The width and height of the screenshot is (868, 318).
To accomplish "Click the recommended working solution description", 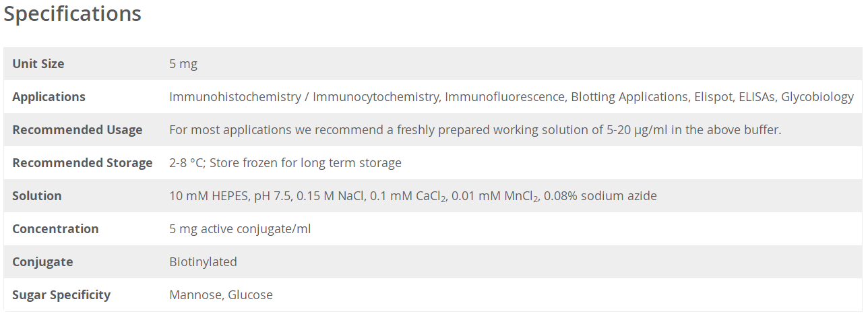I will (475, 130).
